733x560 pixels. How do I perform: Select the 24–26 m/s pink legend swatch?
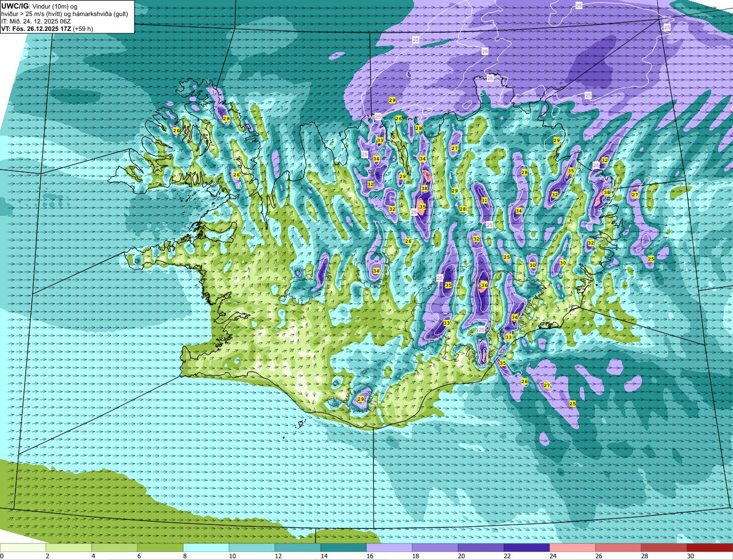[573, 548]
